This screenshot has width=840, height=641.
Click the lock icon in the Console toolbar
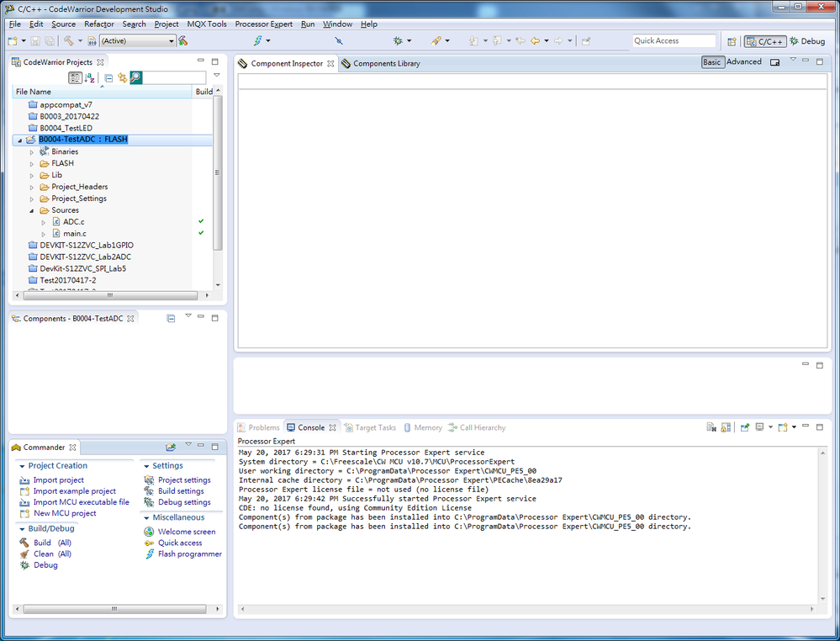[x=726, y=427]
